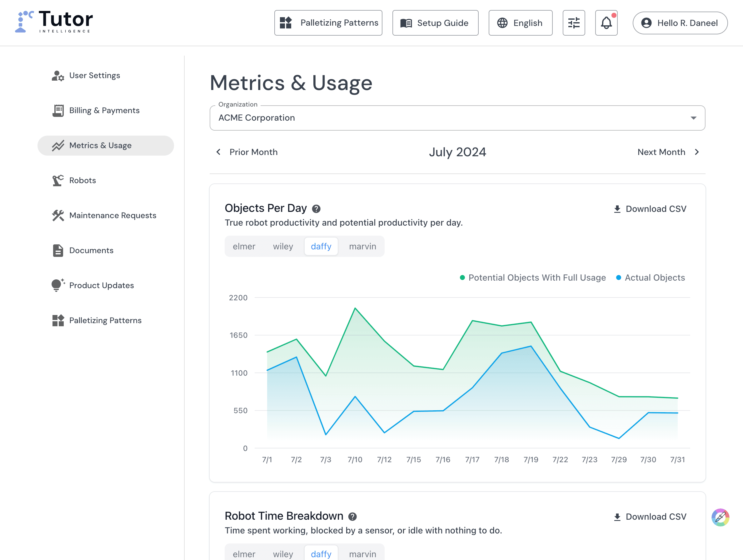Open the Hello R. Daneel user menu

point(680,23)
